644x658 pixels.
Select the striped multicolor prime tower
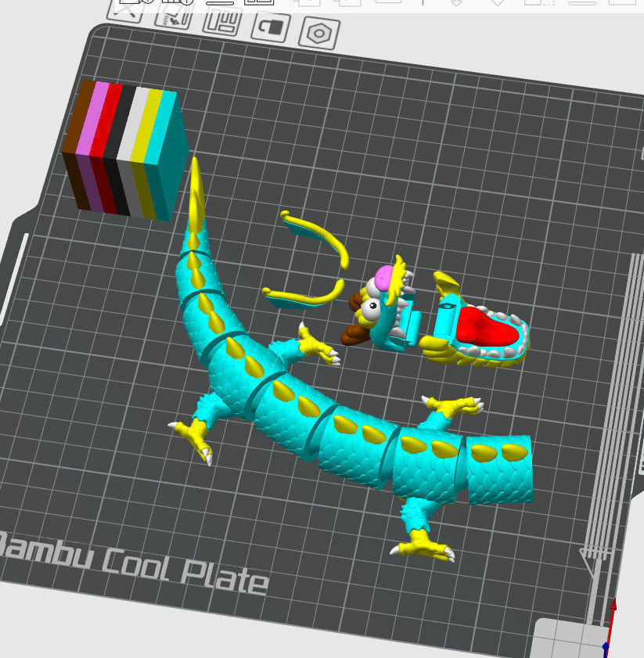(x=126, y=151)
